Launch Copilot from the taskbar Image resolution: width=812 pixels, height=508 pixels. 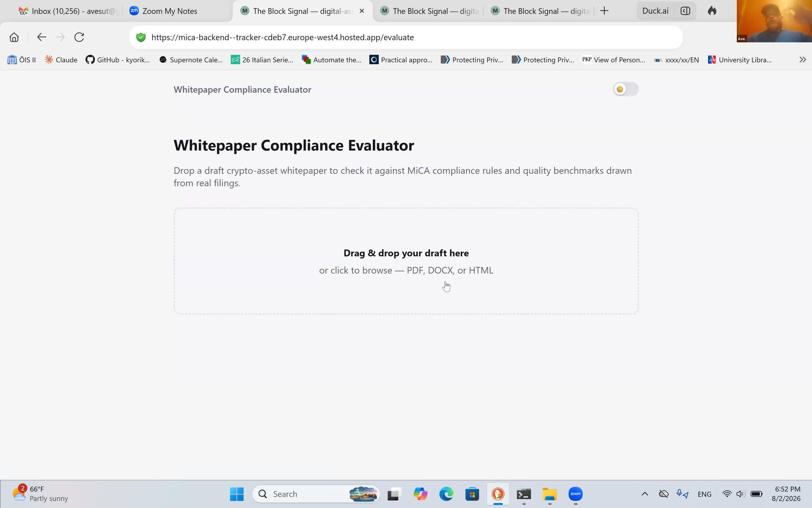420,494
